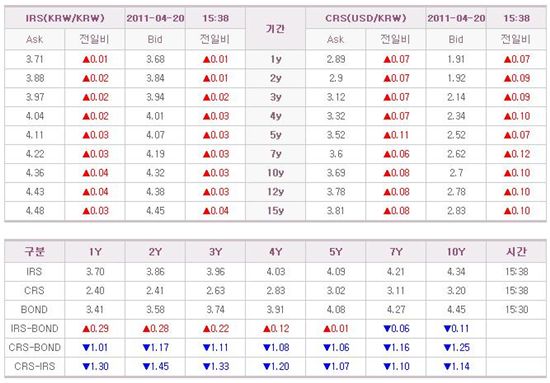Screen dimensions: 550x383
Task: Select the 구분 header in lower table
Action: [34, 251]
